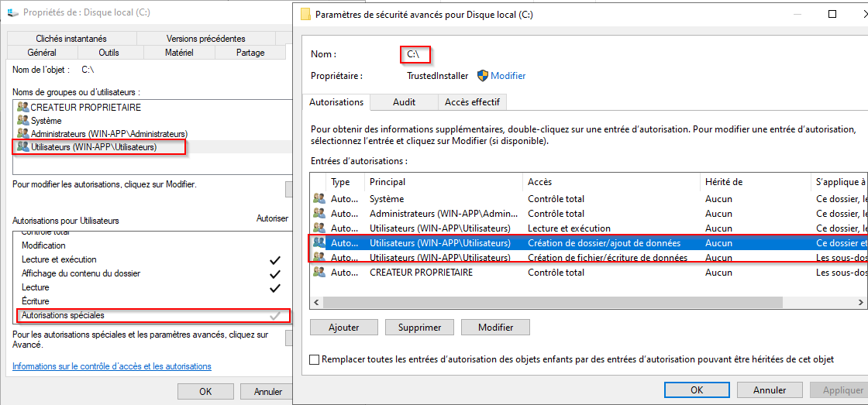The width and height of the screenshot is (868, 405).
Task: Open the access control information link
Action: tap(112, 366)
